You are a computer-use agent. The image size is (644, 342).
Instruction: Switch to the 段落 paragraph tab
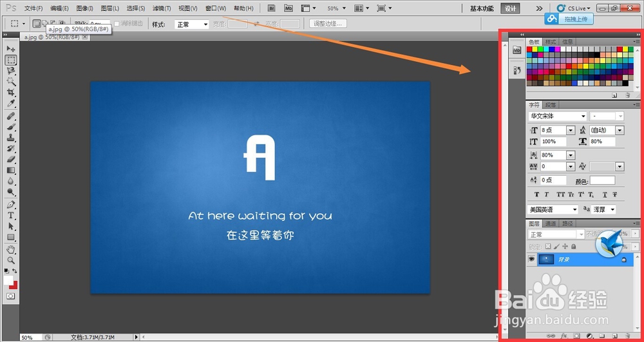pyautogui.click(x=551, y=105)
